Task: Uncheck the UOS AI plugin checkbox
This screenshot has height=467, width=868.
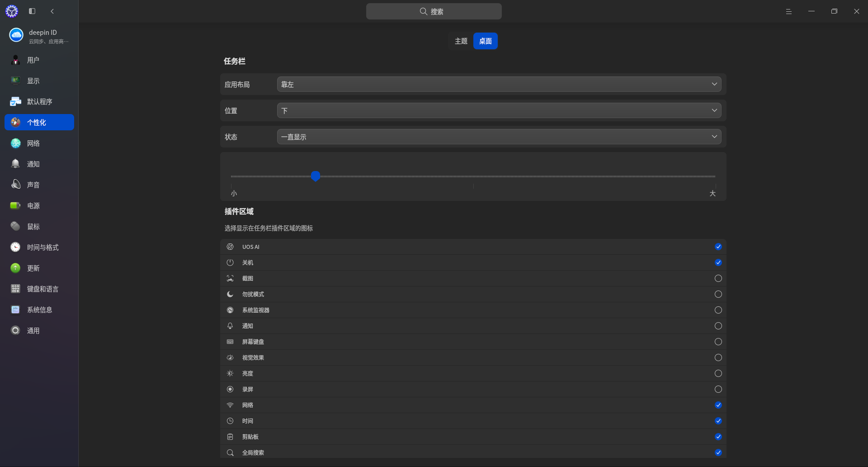Action: click(x=718, y=247)
